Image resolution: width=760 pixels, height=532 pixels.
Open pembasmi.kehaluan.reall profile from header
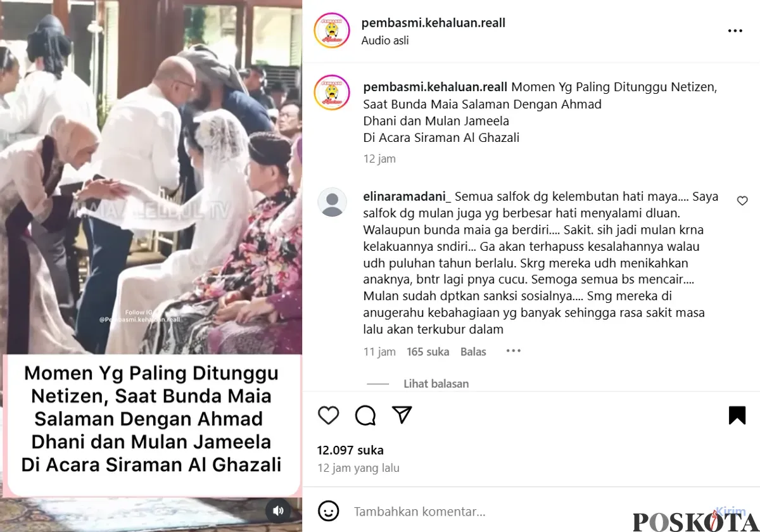[x=433, y=23]
